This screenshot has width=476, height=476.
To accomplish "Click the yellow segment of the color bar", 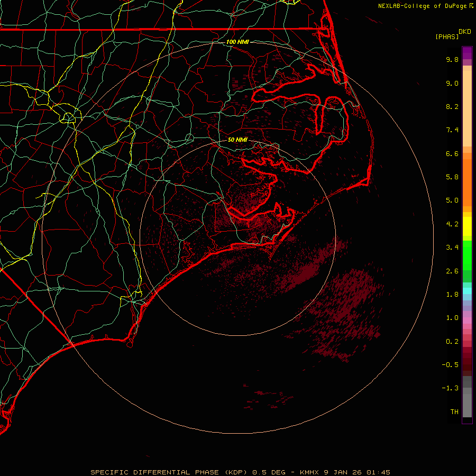I will [467, 226].
